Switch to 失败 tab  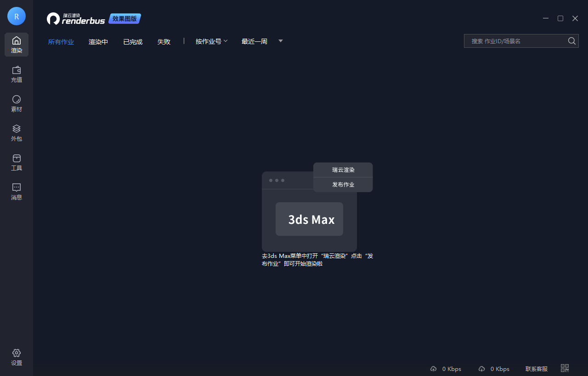tap(164, 42)
